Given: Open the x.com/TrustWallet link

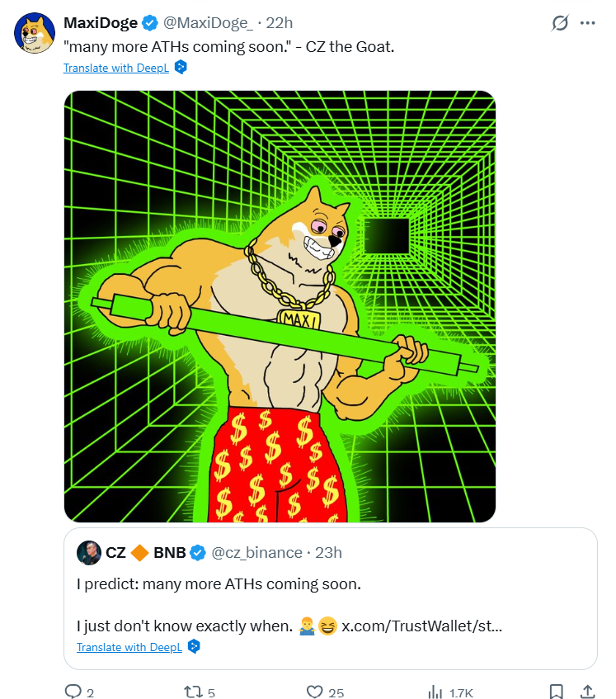Looking at the screenshot, I should pyautogui.click(x=422, y=626).
